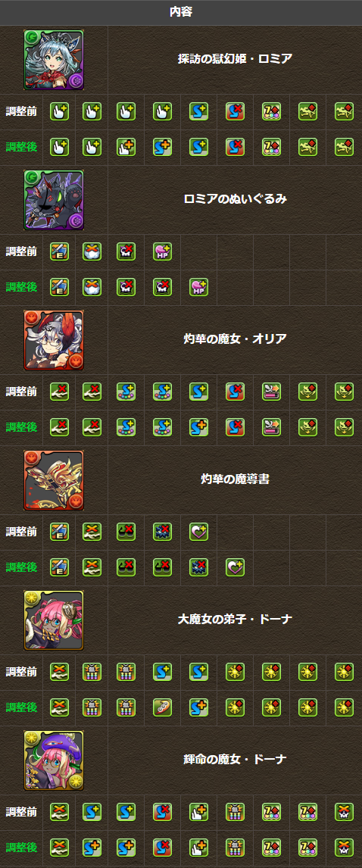Click the pink HP boost icon in ぬいぐるみ's 調整後 row
The height and width of the screenshot is (868, 362).
[x=198, y=287]
